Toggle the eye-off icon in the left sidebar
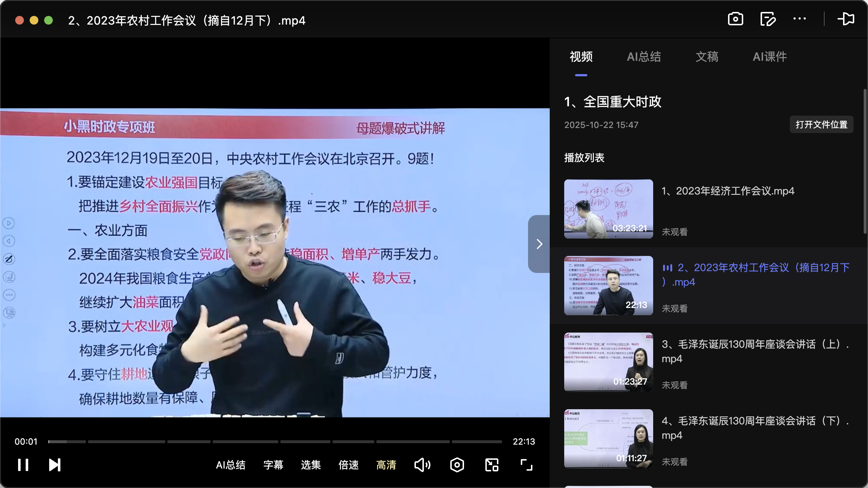This screenshot has width=868, height=488. point(9,259)
